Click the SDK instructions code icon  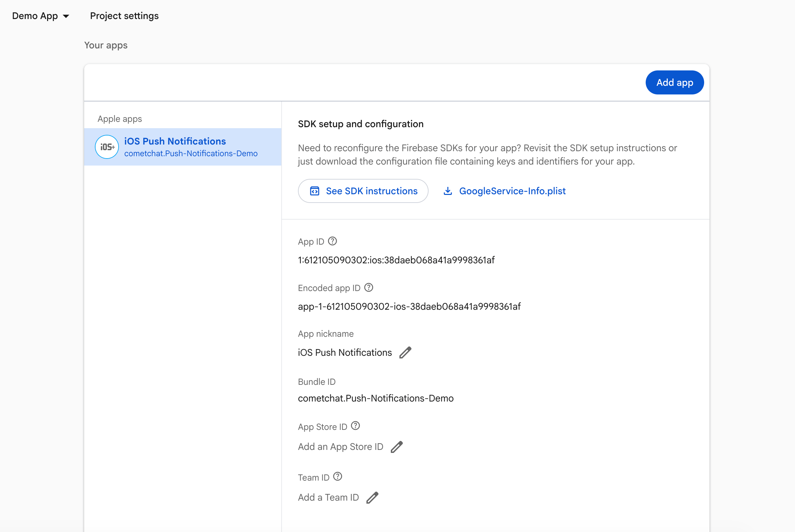[x=315, y=191]
